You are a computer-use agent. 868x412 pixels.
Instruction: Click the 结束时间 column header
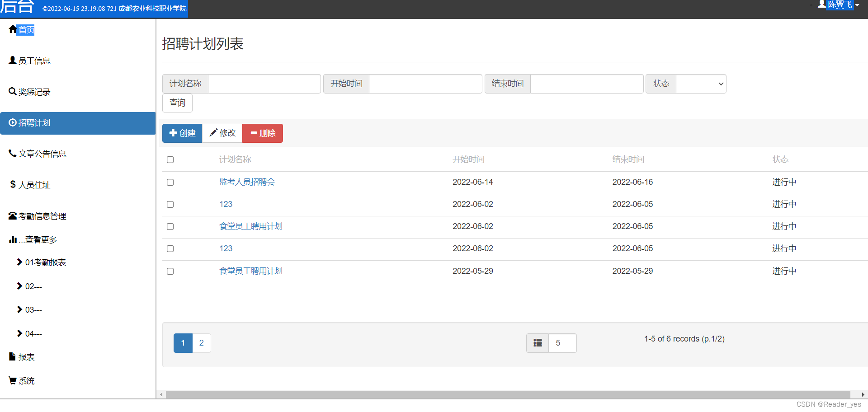point(628,159)
